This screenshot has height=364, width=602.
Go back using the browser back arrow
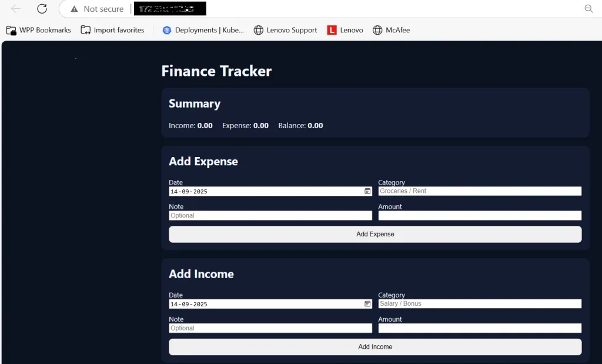click(15, 8)
